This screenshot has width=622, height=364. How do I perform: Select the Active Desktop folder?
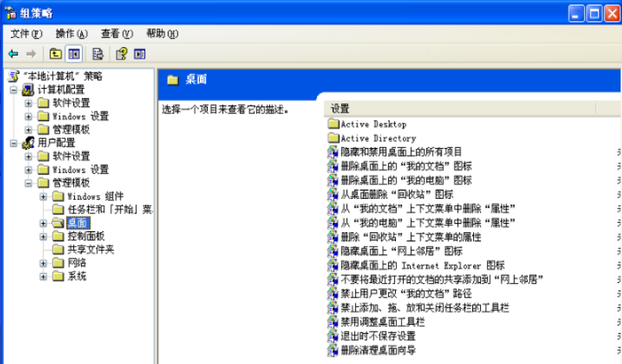click(373, 124)
